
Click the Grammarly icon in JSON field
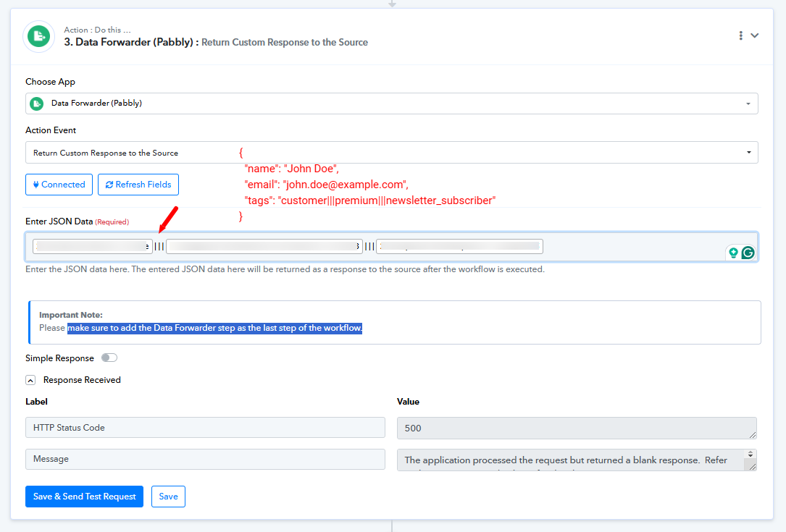click(x=748, y=253)
